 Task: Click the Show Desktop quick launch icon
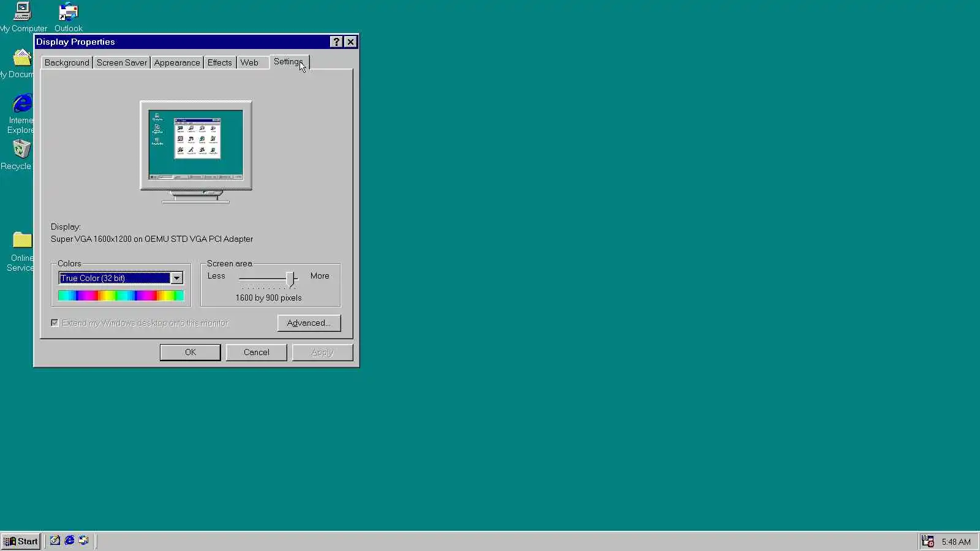point(55,541)
